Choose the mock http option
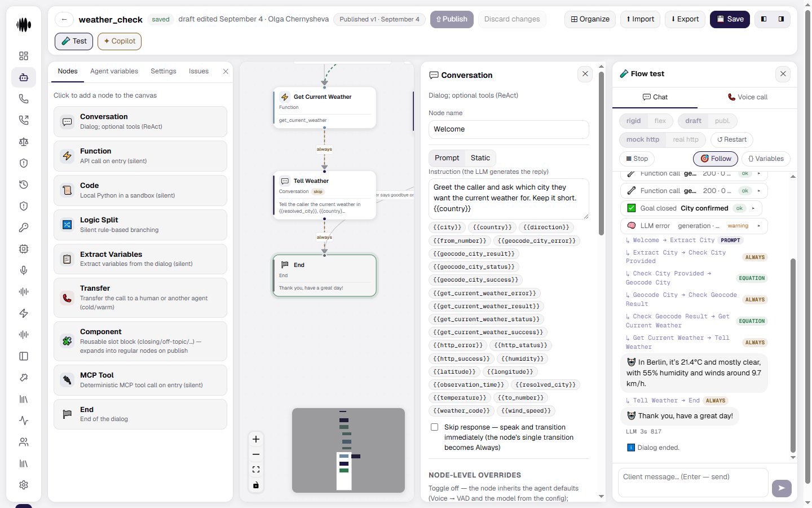This screenshot has width=812, height=508. (x=643, y=139)
